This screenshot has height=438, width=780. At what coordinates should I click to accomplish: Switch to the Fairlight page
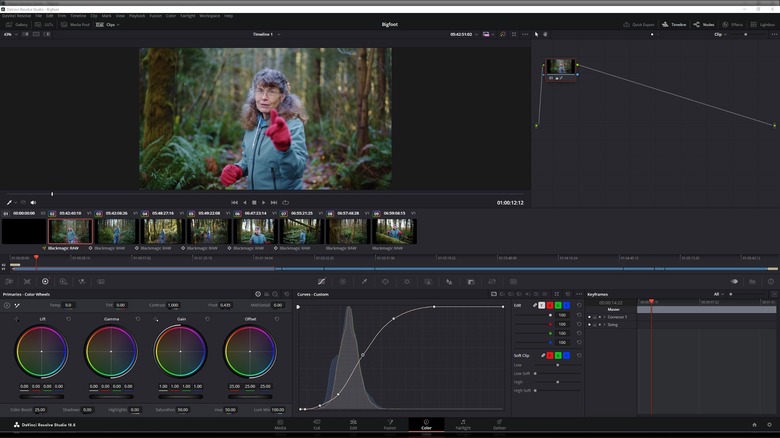(x=463, y=425)
